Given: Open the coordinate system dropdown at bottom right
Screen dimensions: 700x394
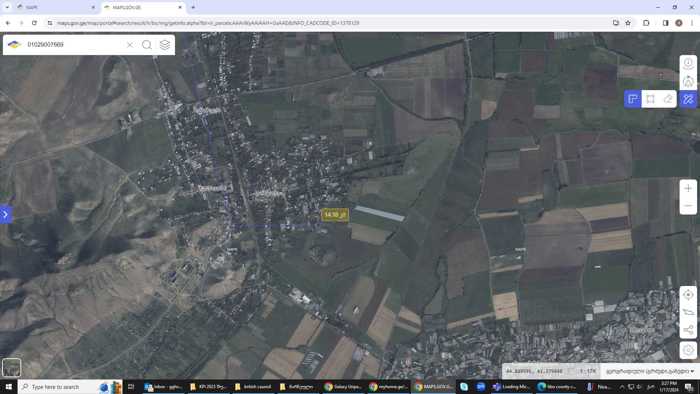Looking at the screenshot, I should [x=650, y=371].
